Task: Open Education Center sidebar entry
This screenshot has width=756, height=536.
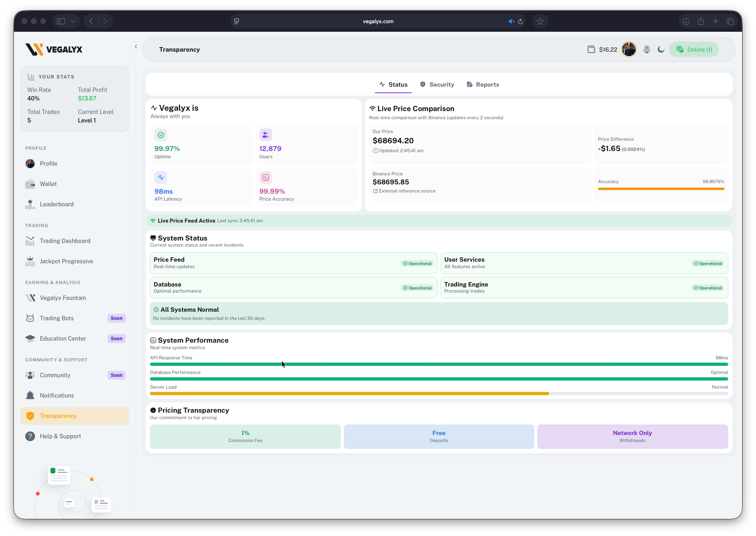Action: click(x=75, y=339)
